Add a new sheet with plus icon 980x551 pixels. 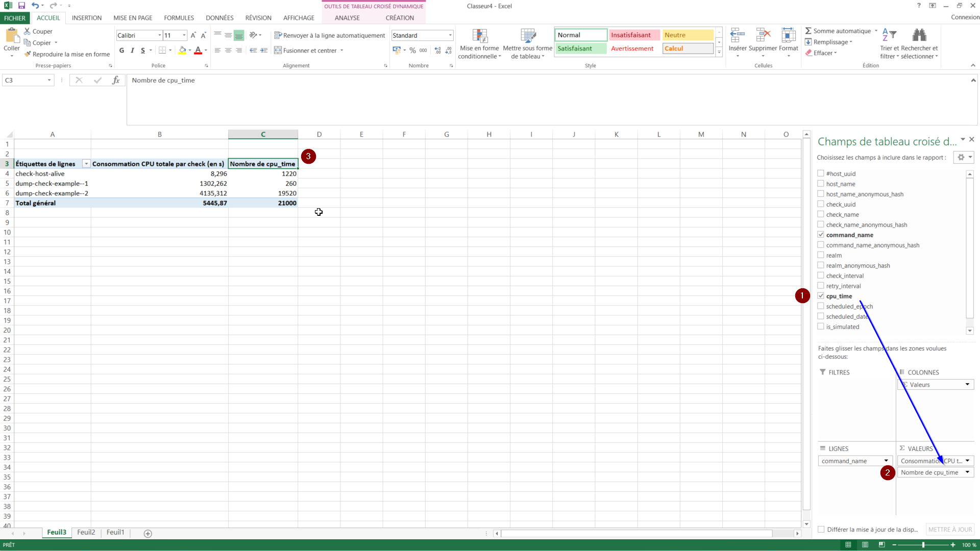(148, 534)
